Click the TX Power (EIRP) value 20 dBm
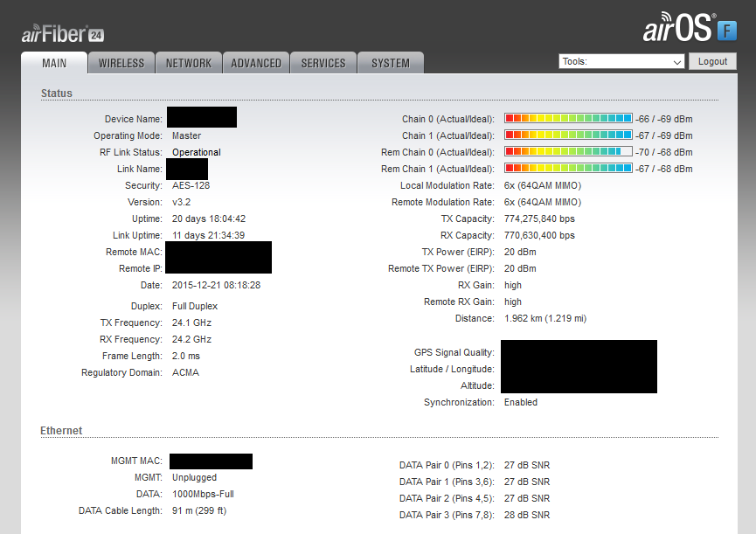This screenshot has height=534, width=756. 520,252
